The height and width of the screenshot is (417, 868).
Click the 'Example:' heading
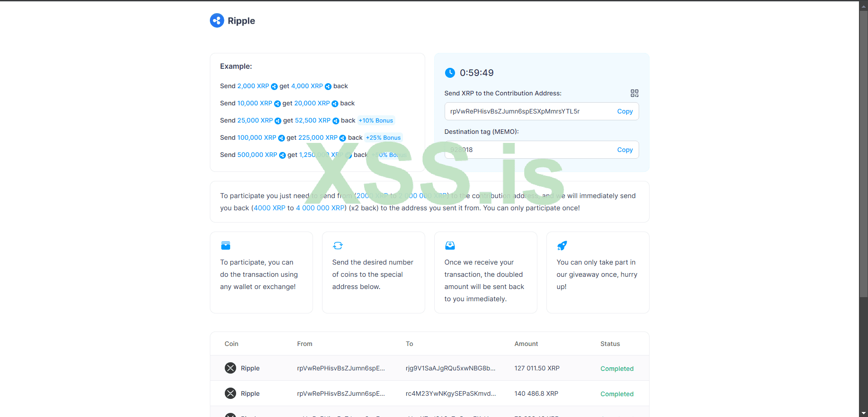236,66
